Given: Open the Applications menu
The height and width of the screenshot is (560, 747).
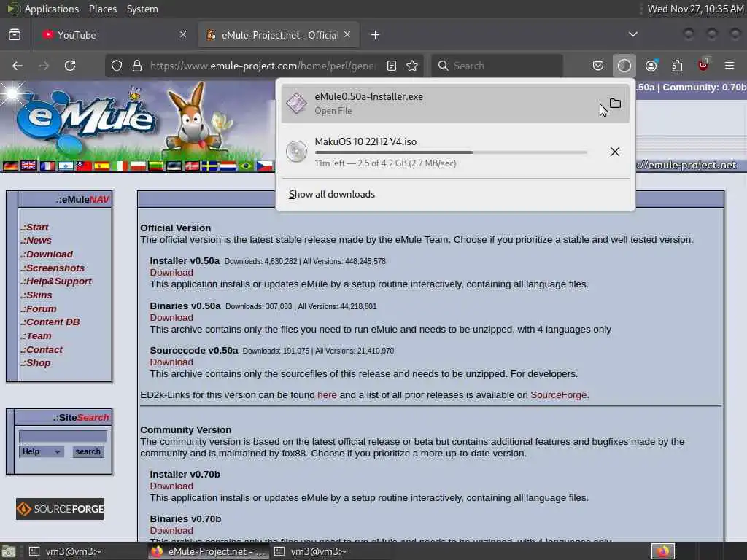Looking at the screenshot, I should tap(52, 9).
